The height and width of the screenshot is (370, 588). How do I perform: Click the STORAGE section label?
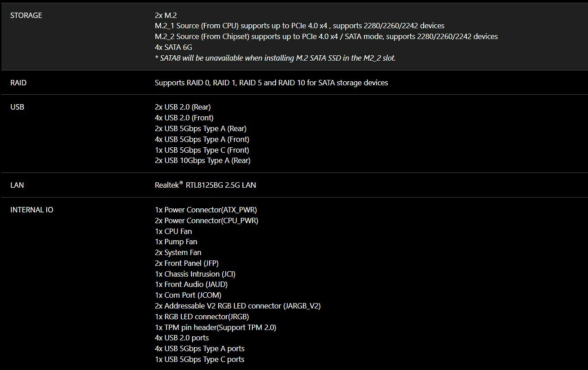[26, 15]
